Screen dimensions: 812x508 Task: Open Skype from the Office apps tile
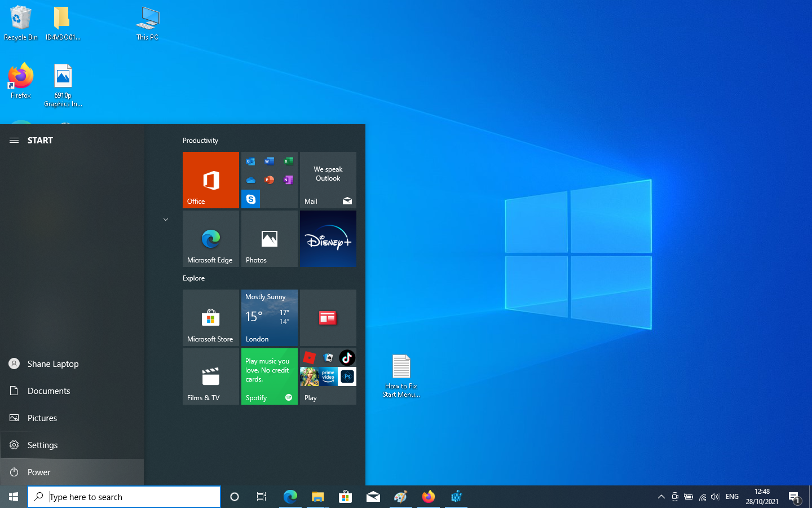coord(250,199)
